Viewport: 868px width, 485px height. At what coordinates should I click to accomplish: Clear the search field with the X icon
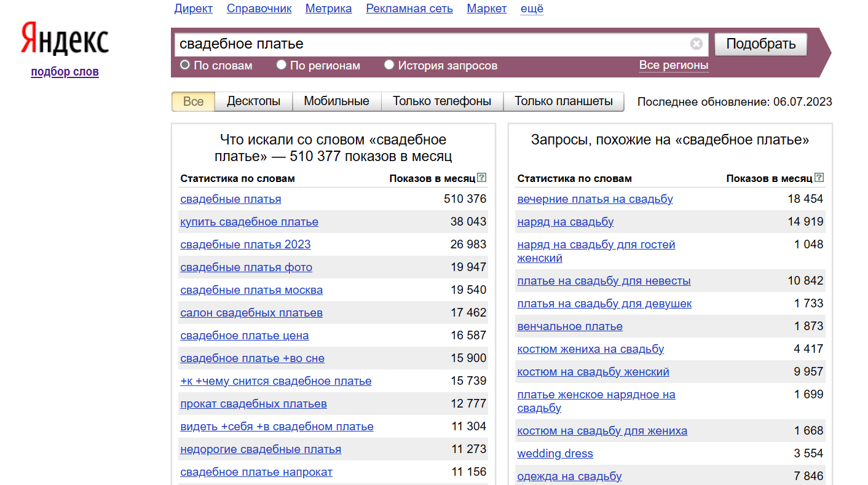click(x=696, y=44)
